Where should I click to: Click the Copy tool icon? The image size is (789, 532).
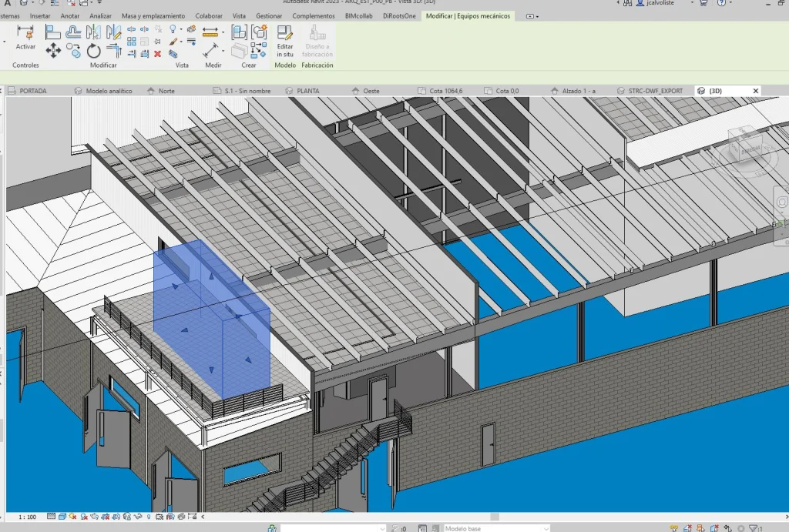click(x=74, y=51)
